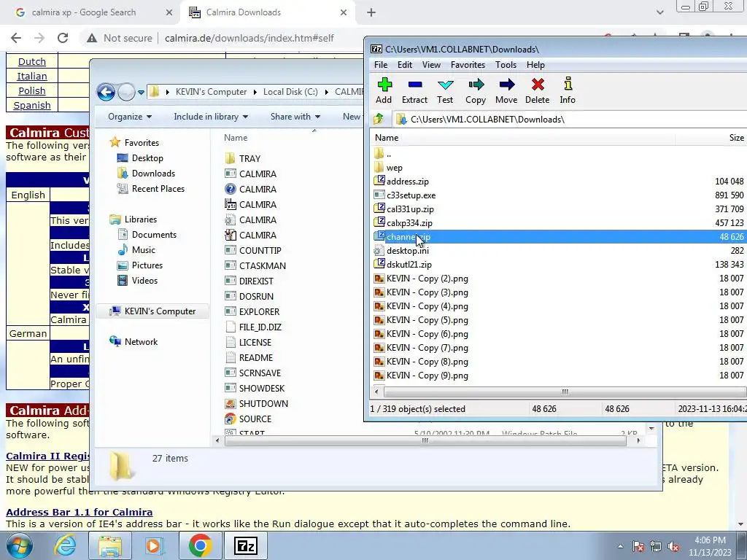747x560 pixels.
Task: Select Downloads in Explorer navigation pane
Action: click(x=153, y=174)
